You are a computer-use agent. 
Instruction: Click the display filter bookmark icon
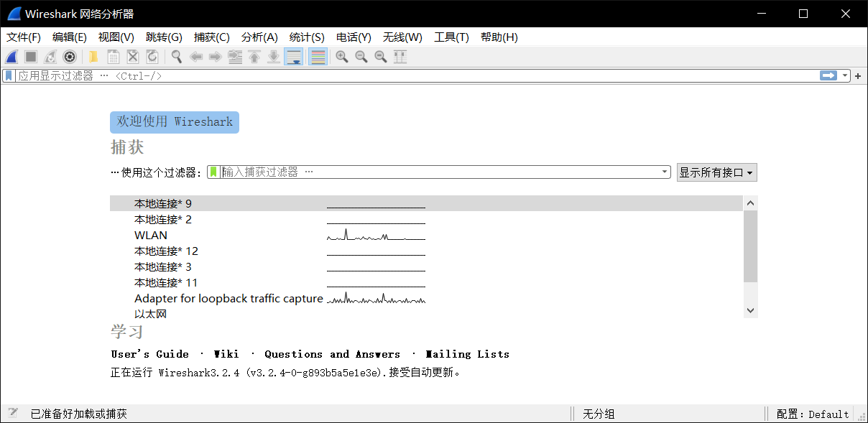(9, 75)
